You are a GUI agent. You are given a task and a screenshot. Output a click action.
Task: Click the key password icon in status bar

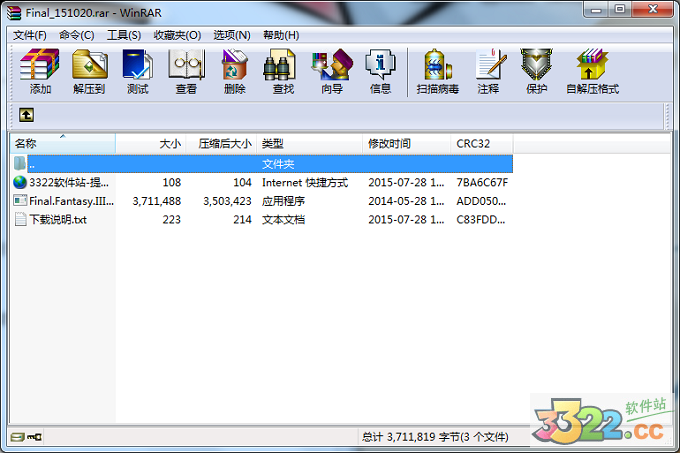[34, 437]
